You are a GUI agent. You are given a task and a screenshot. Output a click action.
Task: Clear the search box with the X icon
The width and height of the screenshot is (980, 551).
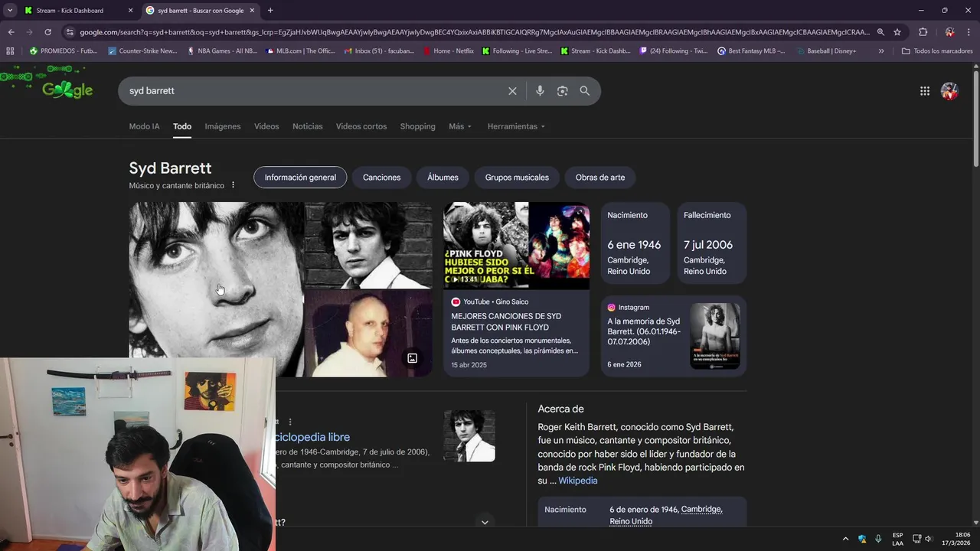512,91
